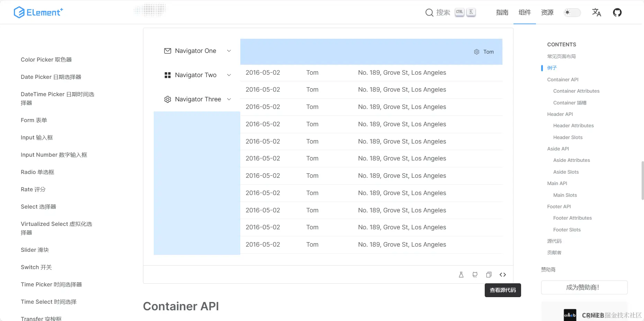Click the gear icon beside Tom
Image resolution: width=644 pixels, height=321 pixels.
point(477,52)
